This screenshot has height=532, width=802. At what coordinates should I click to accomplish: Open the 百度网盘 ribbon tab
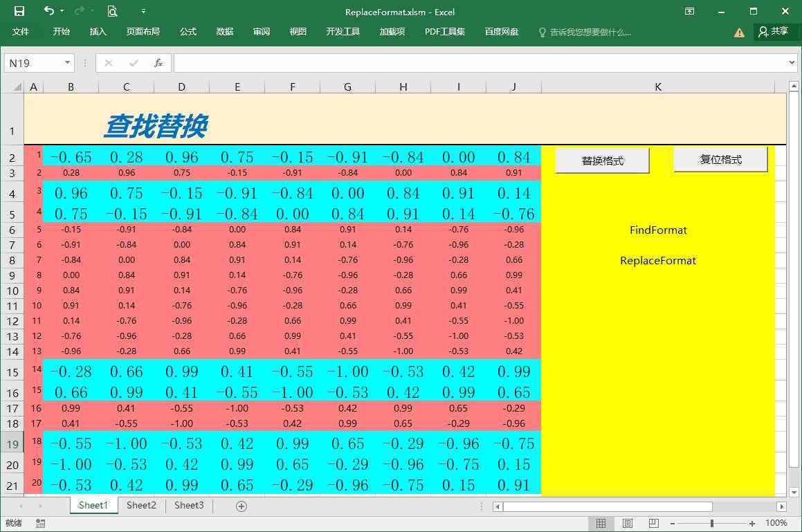click(x=502, y=32)
